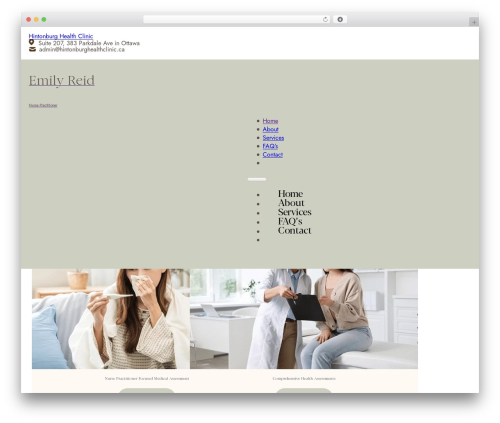This screenshot has width=500, height=423.
Task: Select Home in the large serif menu
Action: 290,194
